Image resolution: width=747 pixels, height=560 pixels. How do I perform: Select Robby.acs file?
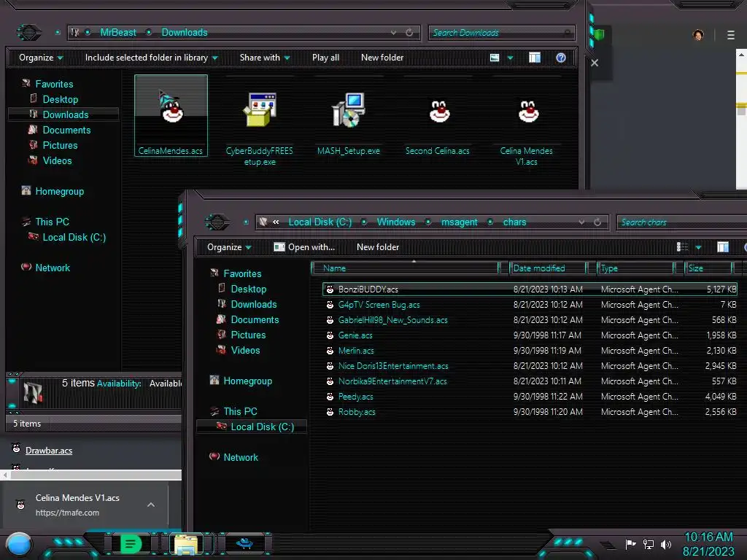(530, 412)
